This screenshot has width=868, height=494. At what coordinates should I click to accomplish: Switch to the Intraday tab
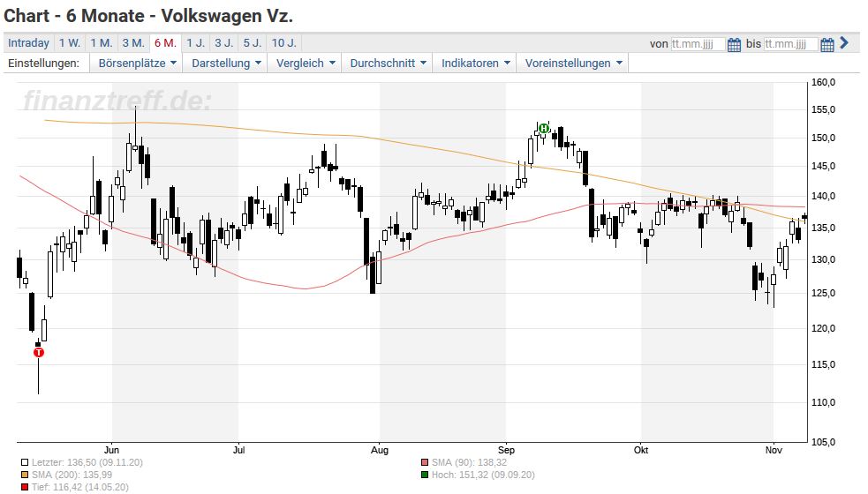28,43
